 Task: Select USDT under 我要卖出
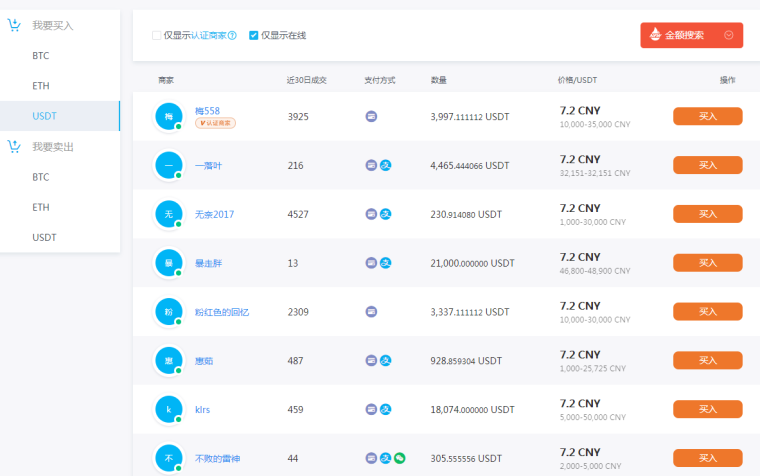tap(44, 237)
